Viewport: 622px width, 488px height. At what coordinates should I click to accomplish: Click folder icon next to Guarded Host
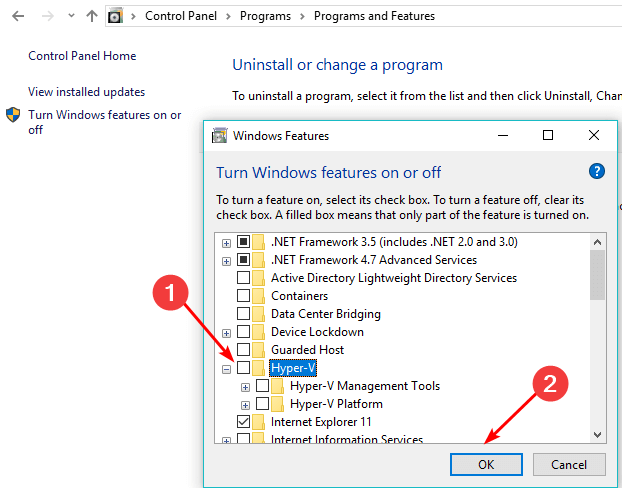(x=259, y=350)
